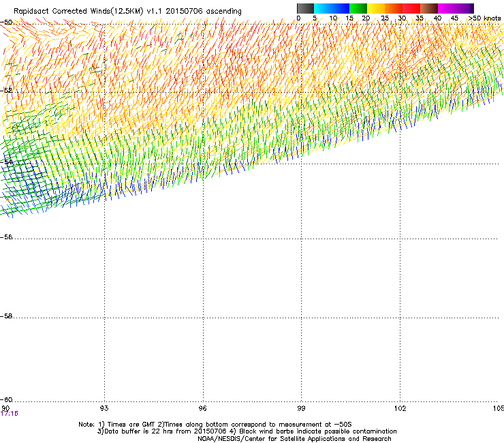Click the '-52' latitude axis label
The height and width of the screenshot is (443, 504).
click(7, 91)
